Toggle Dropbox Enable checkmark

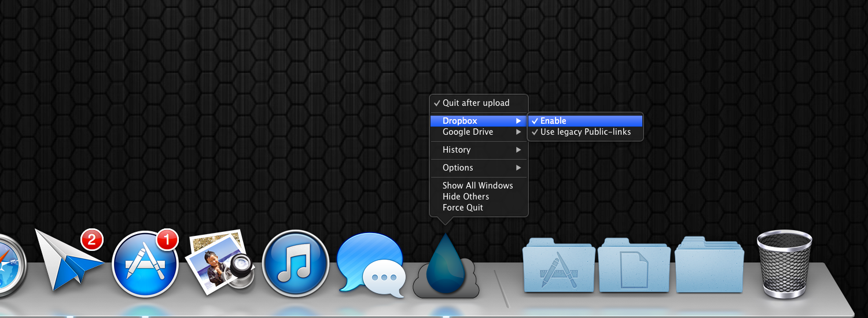[585, 121]
